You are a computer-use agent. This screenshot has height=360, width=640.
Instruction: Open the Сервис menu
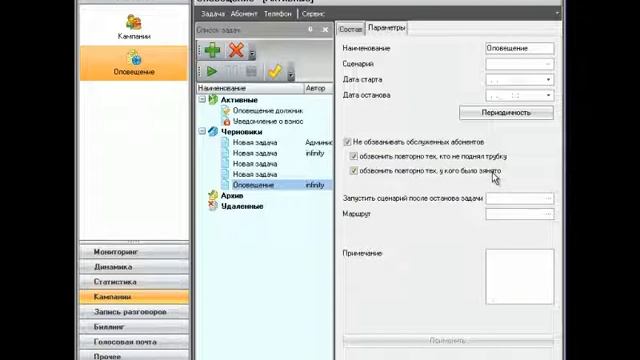click(313, 14)
